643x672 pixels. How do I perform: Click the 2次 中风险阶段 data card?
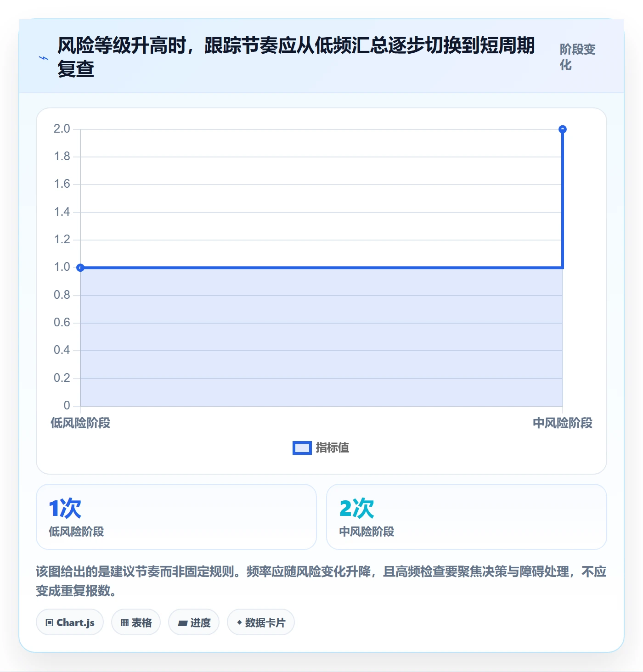point(467,517)
